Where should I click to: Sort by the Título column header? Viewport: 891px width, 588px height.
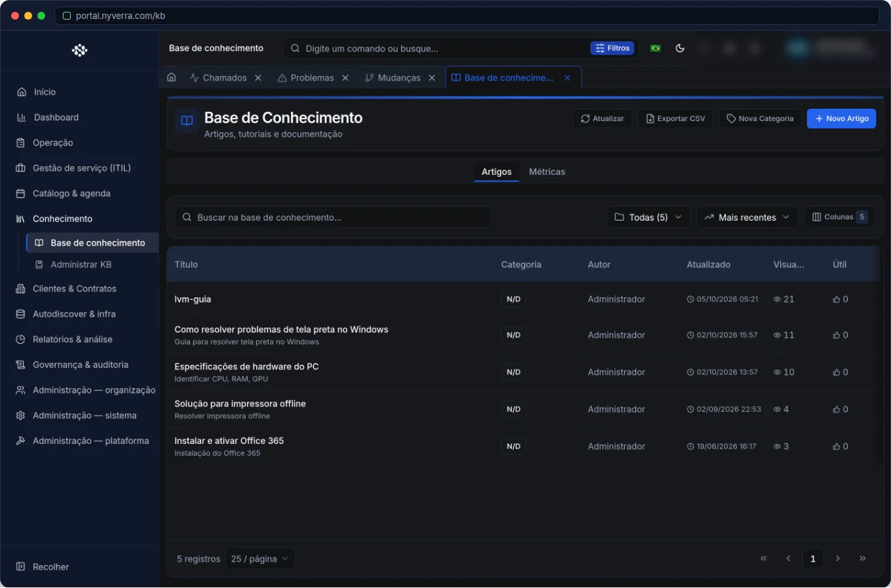coord(186,265)
